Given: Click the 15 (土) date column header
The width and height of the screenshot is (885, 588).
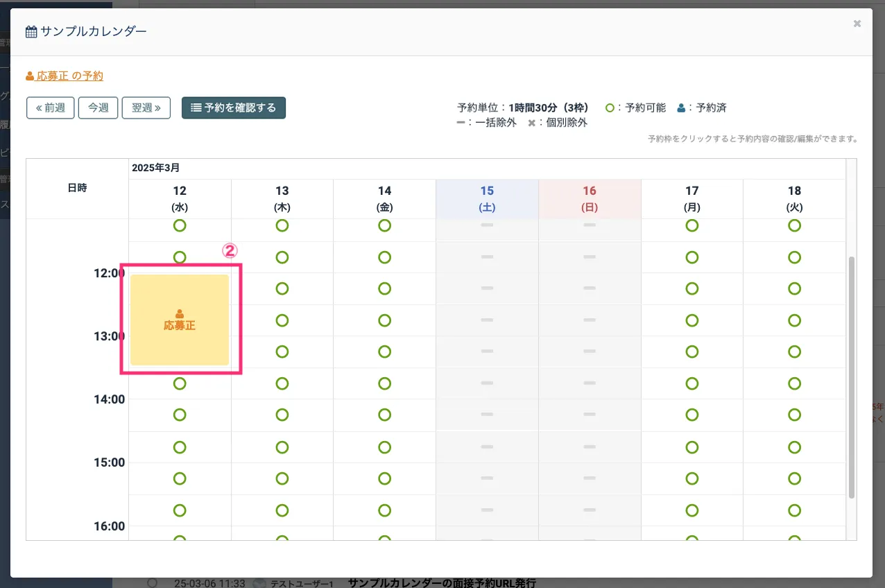Looking at the screenshot, I should (x=487, y=198).
